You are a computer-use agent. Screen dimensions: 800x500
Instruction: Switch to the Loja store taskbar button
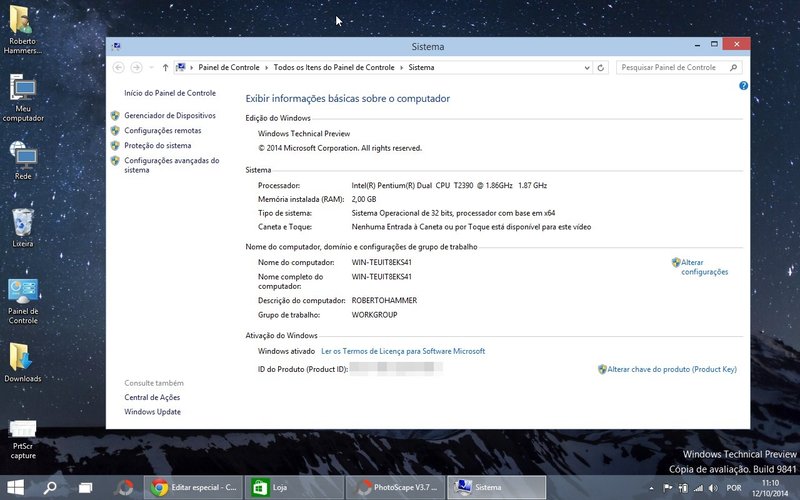[293, 488]
